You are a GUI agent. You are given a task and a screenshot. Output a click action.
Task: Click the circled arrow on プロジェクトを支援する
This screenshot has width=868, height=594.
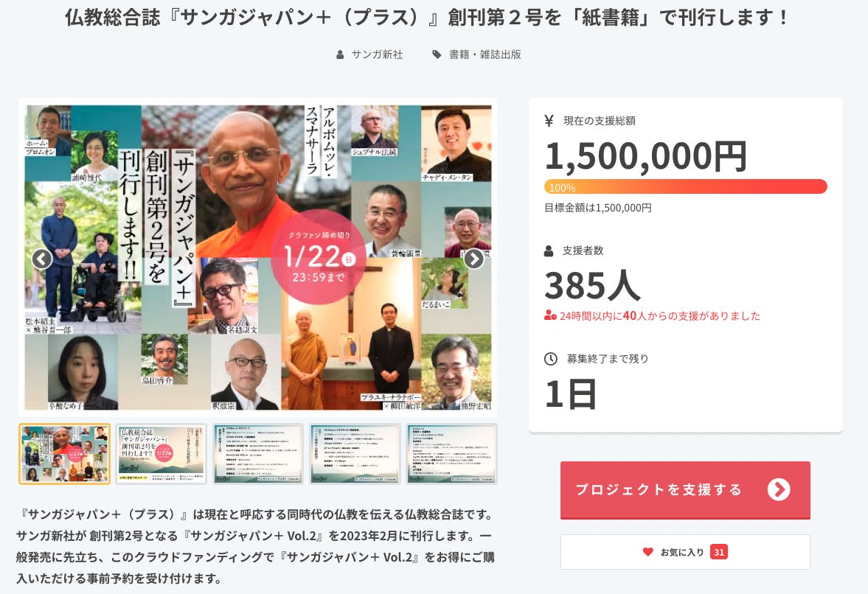(778, 489)
